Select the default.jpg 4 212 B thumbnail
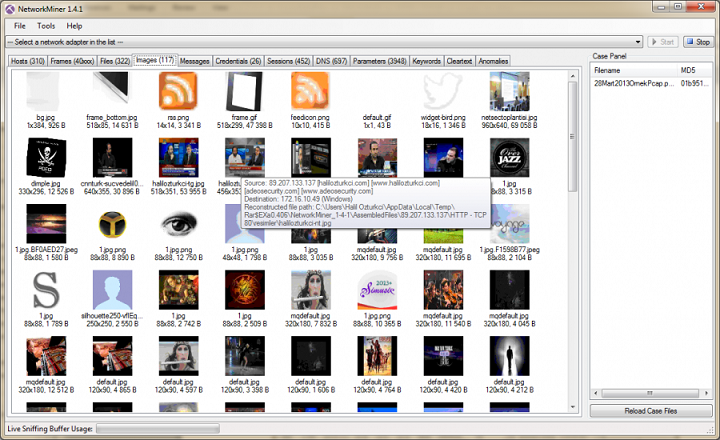720x440 pixels. click(509, 356)
